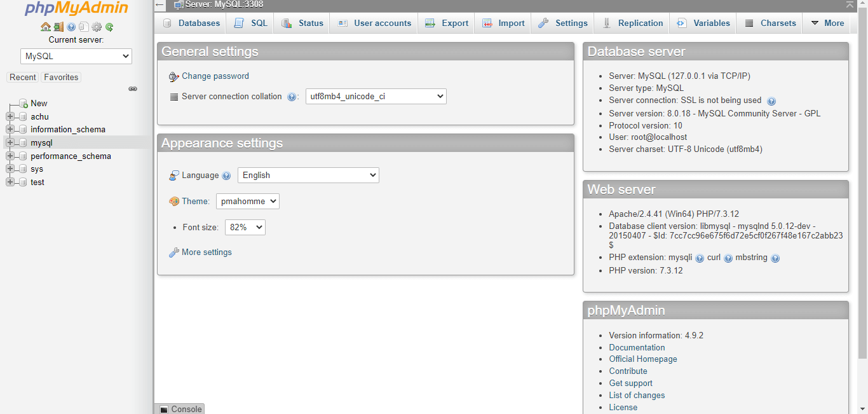The width and height of the screenshot is (868, 414).
Task: Open the Theme dropdown showing pmahomme
Action: tap(247, 202)
